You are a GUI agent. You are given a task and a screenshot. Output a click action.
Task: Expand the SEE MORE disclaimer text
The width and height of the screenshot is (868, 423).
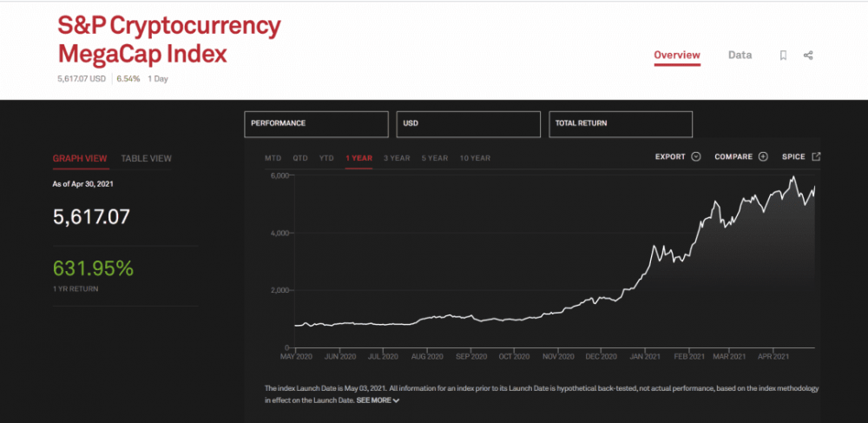pos(378,400)
